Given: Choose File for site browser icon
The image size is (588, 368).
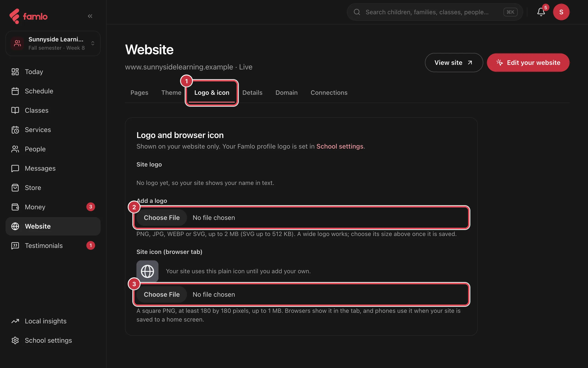Looking at the screenshot, I should (x=161, y=294).
